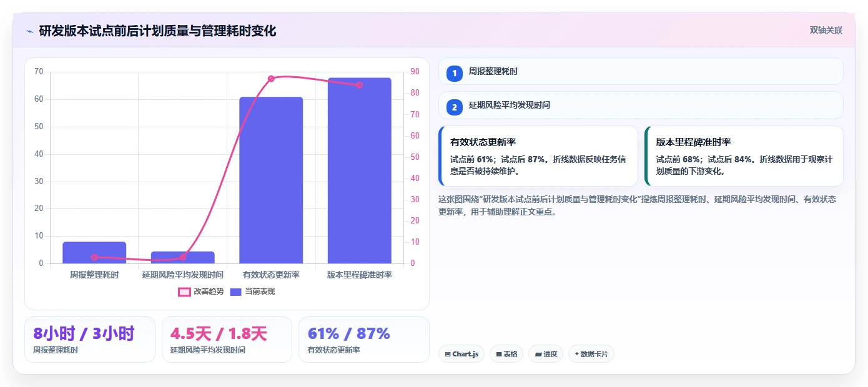Click the 版本里程碑准时率 bar in chart
The height and width of the screenshot is (387, 868).
tap(360, 170)
